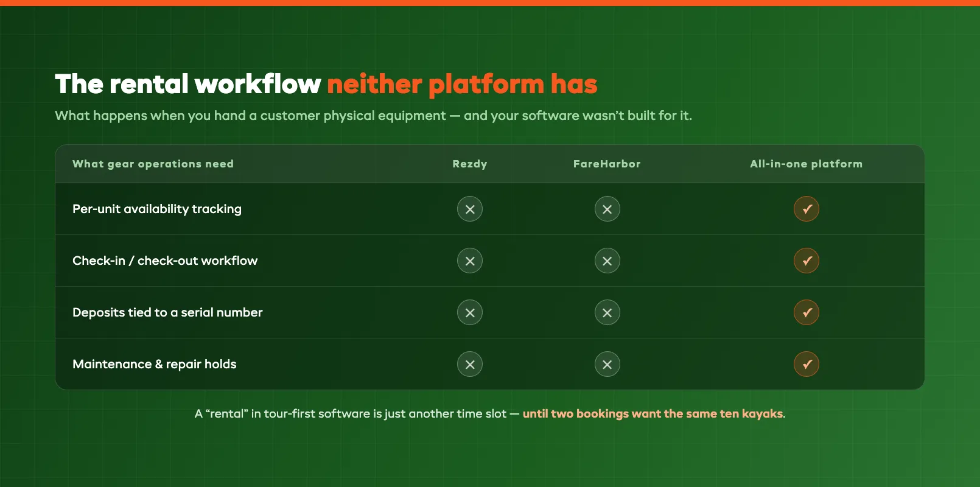Click FareHarbor X icon for Per-unit availability tracking
Viewport: 980px width, 487px height.
click(x=607, y=209)
